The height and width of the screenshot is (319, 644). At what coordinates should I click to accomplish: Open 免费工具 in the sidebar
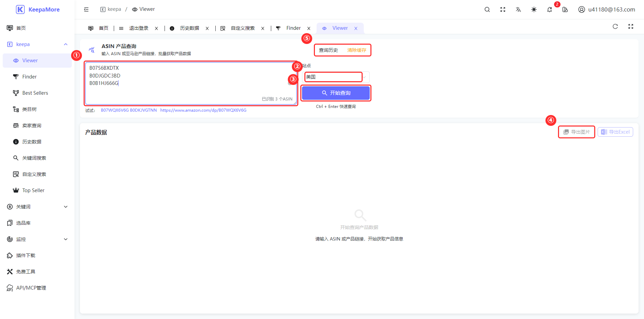37,272
